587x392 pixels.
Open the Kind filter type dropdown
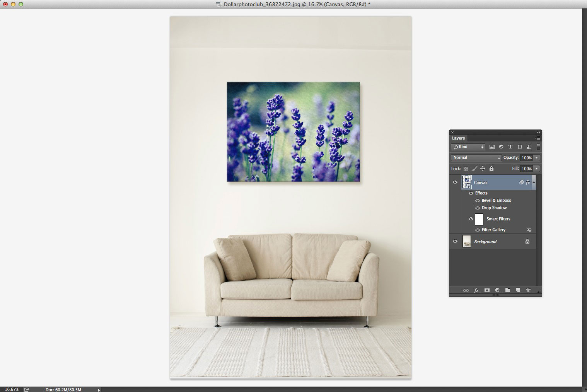(x=468, y=147)
